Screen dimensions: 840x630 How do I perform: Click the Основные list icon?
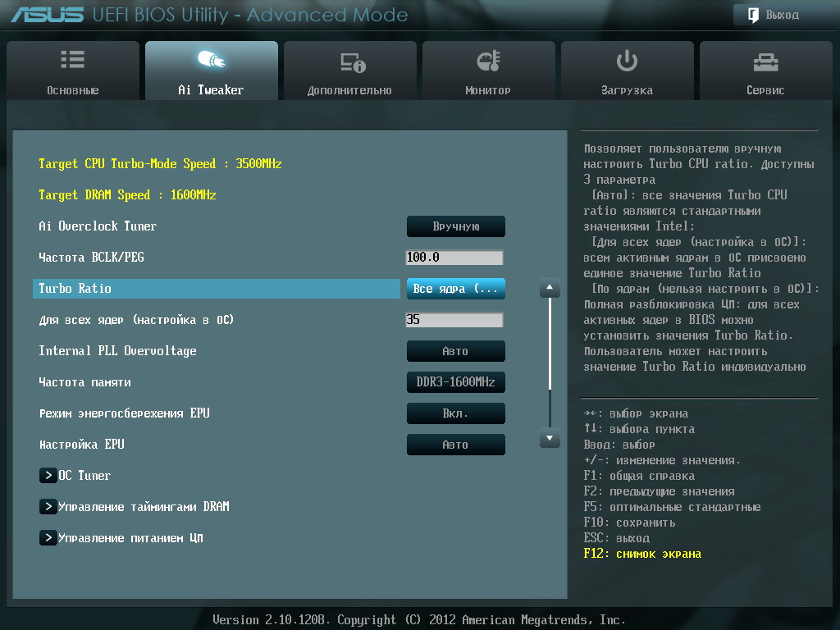coord(72,59)
